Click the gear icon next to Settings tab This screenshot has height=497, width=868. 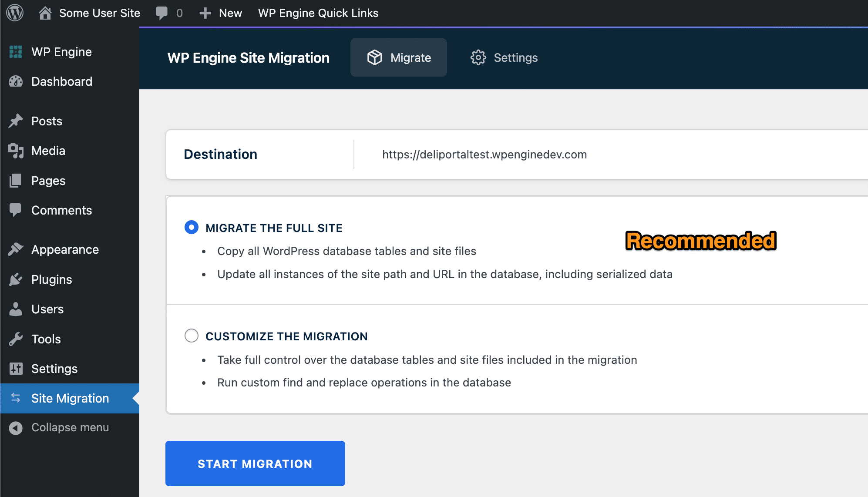click(479, 57)
